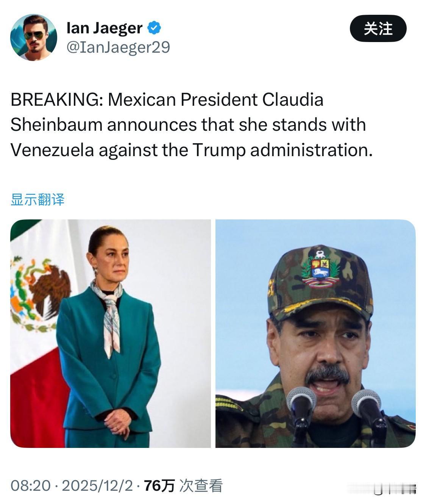Select the 08:20 timestamp
Image resolution: width=426 pixels, height=504 pixels.
point(30,485)
